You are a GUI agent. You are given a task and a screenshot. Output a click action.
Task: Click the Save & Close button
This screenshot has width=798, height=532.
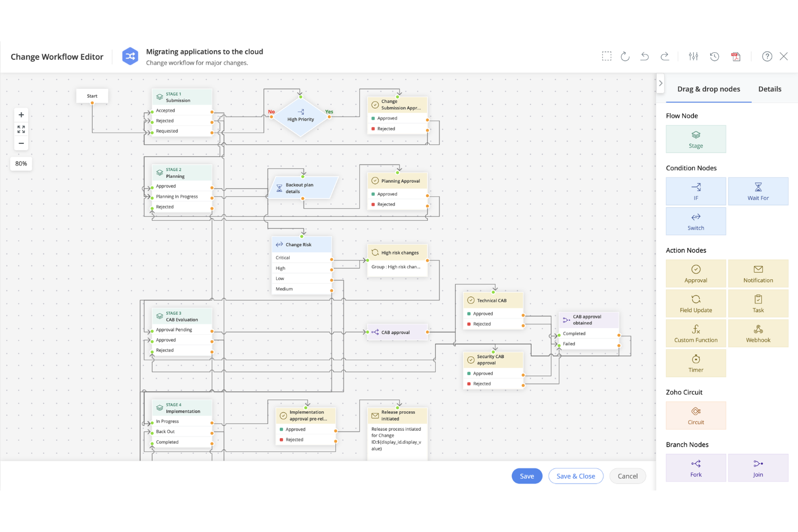click(575, 476)
